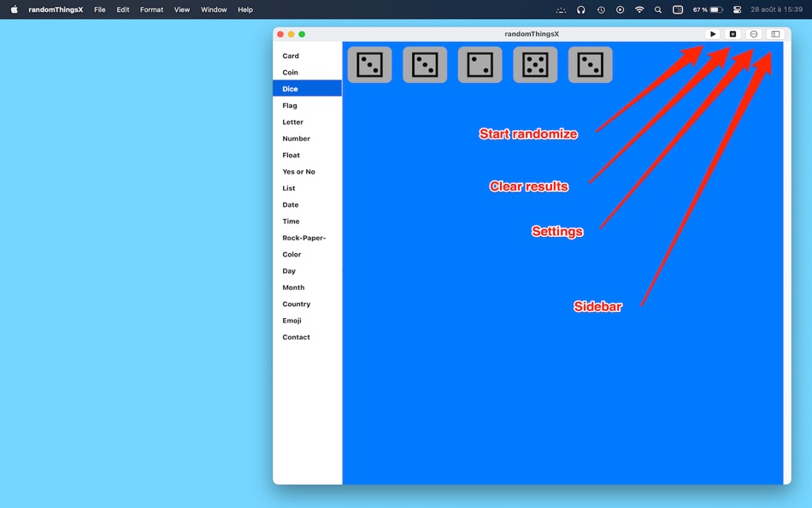The image size is (812, 508).
Task: Toggle the sidebar with the toolbar icon
Action: [x=775, y=33]
